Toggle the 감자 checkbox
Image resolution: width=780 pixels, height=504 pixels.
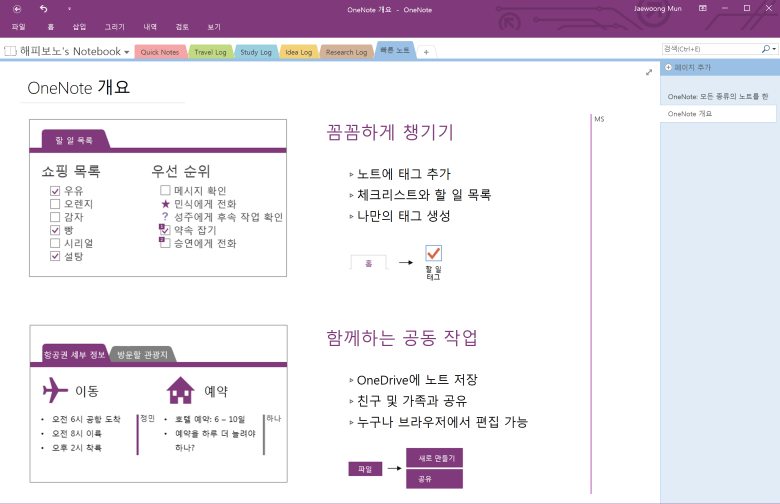point(55,217)
